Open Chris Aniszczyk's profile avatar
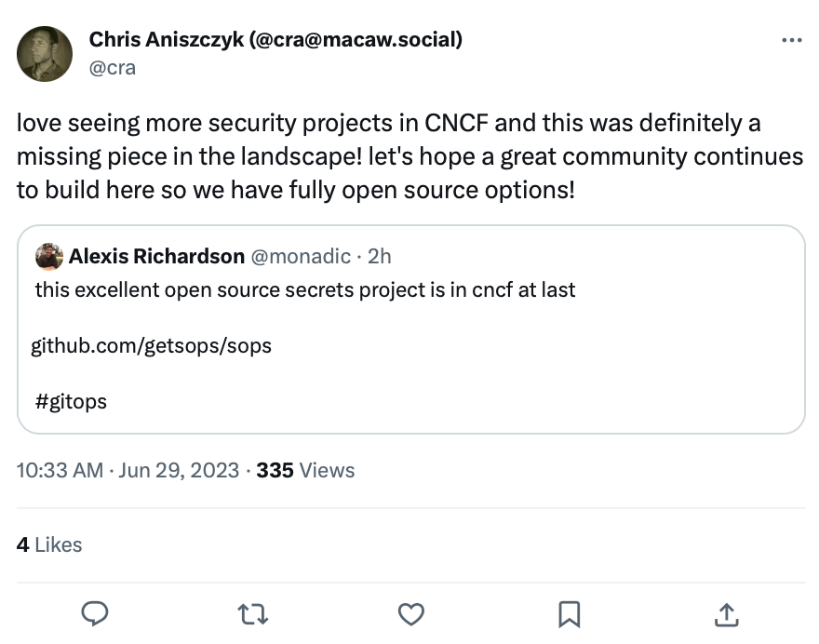This screenshot has height=644, width=819. pyautogui.click(x=45, y=54)
